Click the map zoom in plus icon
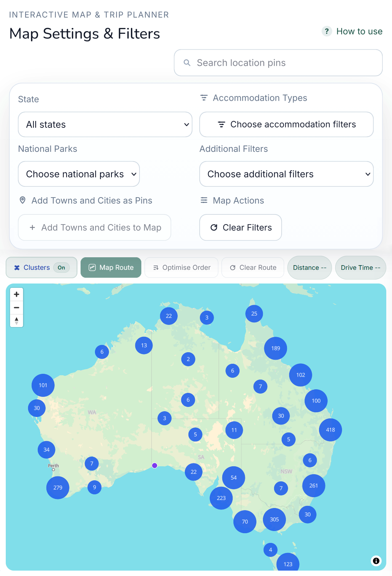 coord(17,294)
